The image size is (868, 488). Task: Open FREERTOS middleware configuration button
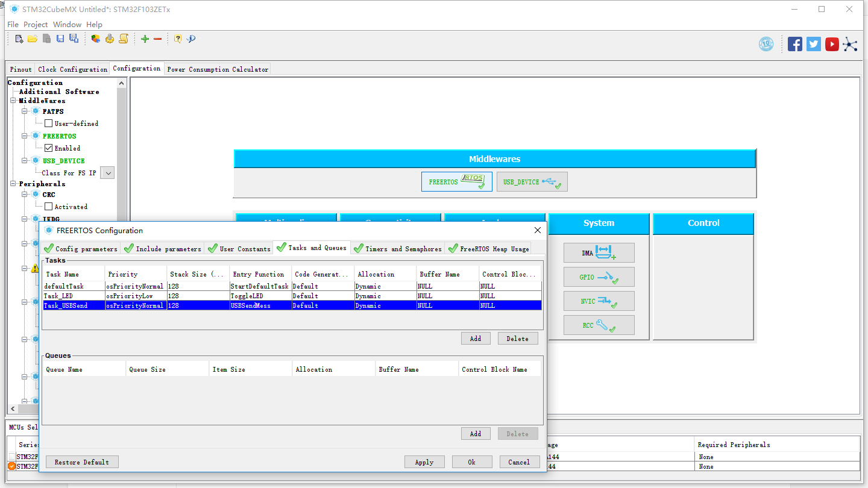(x=457, y=182)
